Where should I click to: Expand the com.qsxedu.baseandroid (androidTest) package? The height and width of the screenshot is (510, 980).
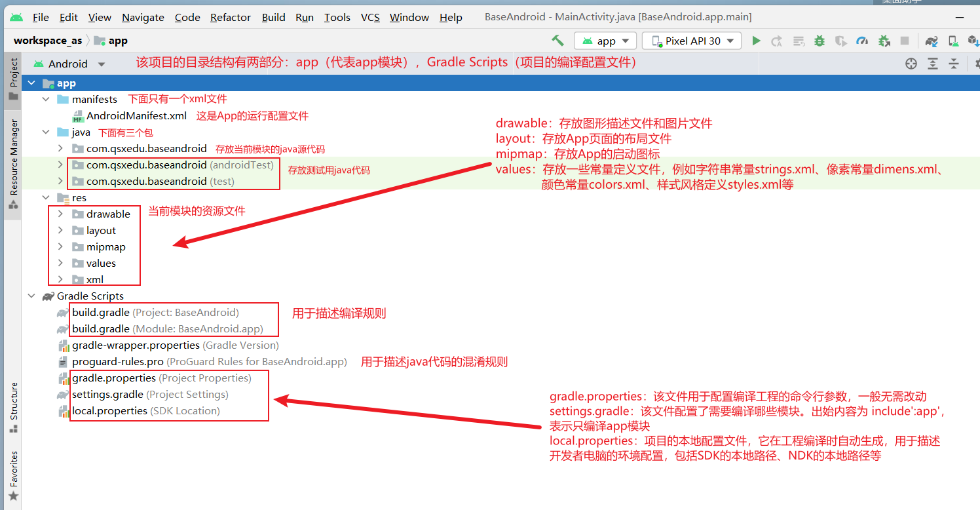tap(60, 165)
